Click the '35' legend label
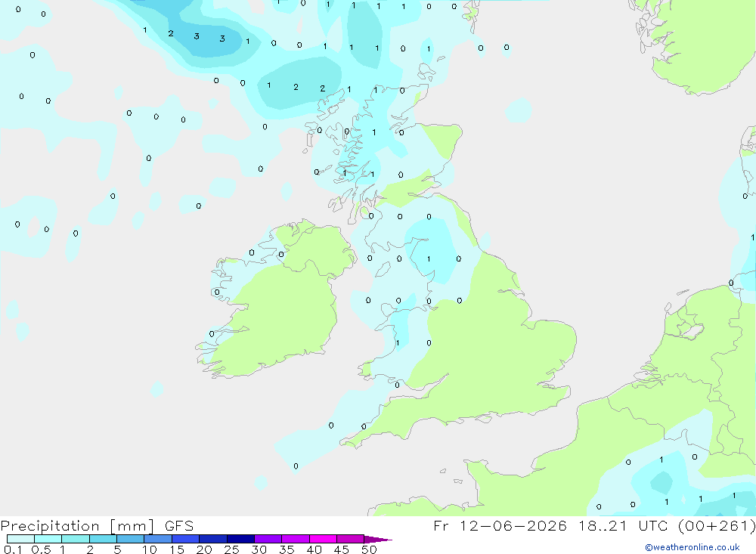Screen dimensions: 756x554 coord(287,549)
